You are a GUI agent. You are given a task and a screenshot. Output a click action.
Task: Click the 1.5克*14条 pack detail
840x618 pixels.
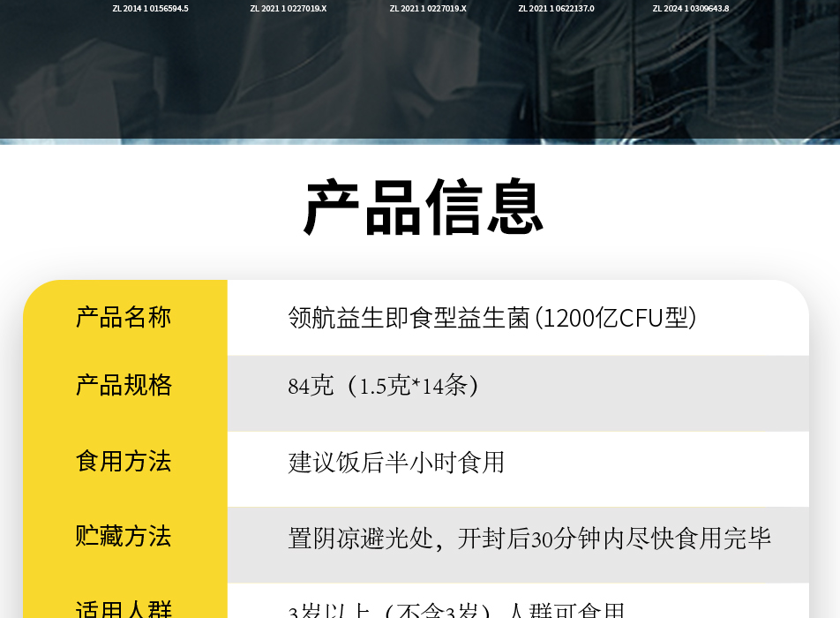pyautogui.click(x=413, y=386)
